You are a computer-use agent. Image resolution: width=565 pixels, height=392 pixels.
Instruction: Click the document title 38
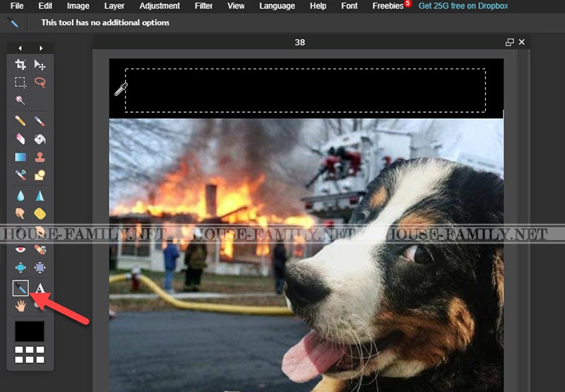tap(299, 42)
